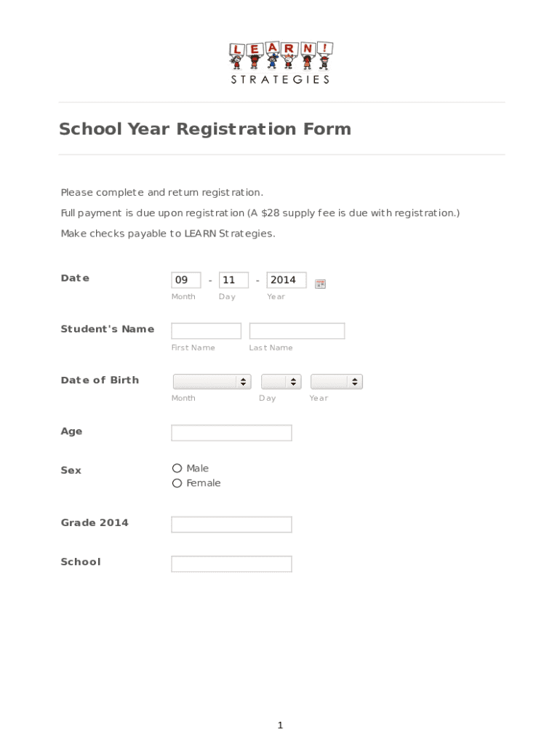
Task: Click the Date Year field showing 2014
Action: [286, 280]
